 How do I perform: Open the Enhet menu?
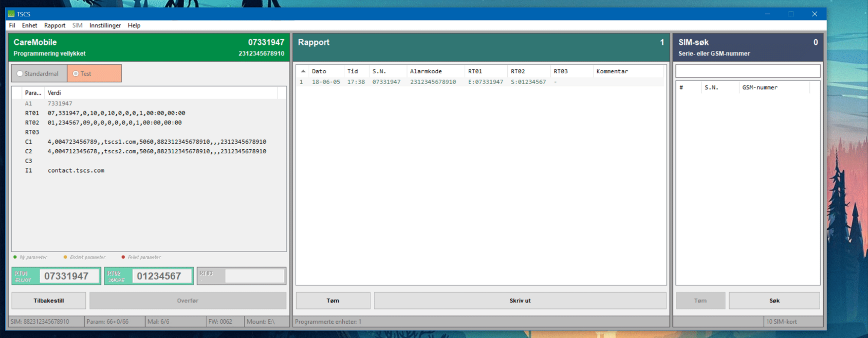coord(30,26)
